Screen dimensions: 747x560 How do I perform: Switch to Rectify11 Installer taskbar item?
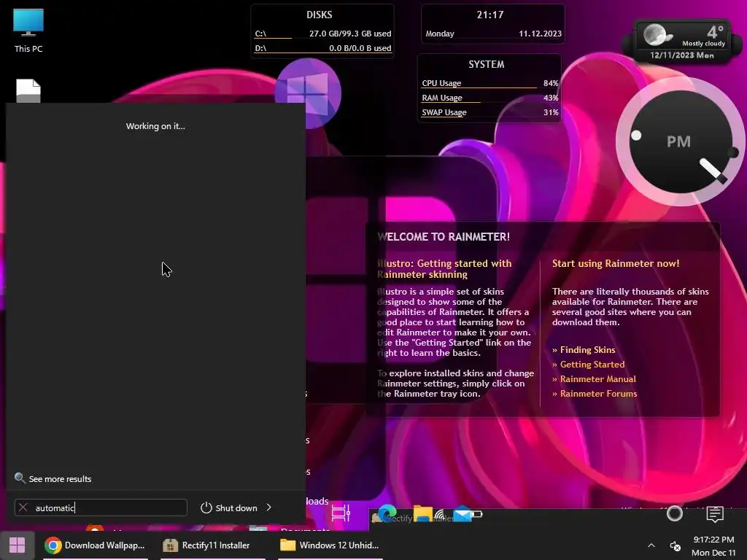point(212,545)
